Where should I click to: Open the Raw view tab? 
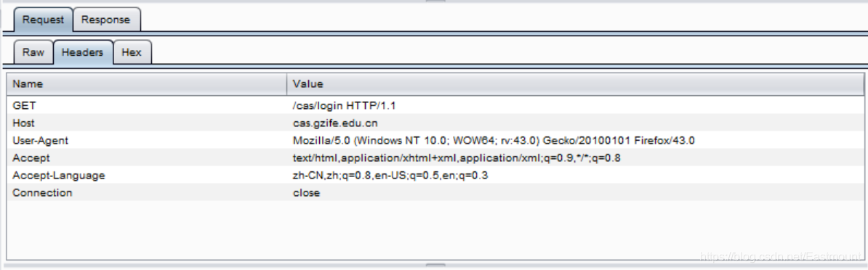tap(33, 52)
